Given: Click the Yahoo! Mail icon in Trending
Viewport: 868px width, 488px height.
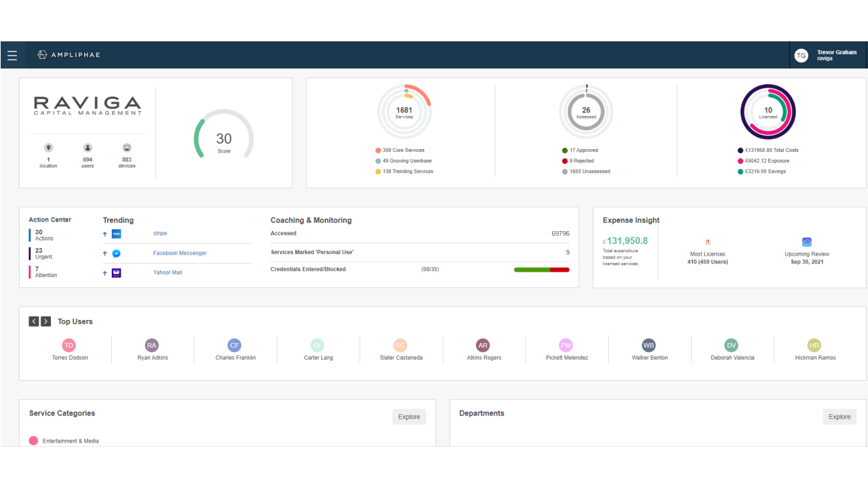Looking at the screenshot, I should (117, 273).
